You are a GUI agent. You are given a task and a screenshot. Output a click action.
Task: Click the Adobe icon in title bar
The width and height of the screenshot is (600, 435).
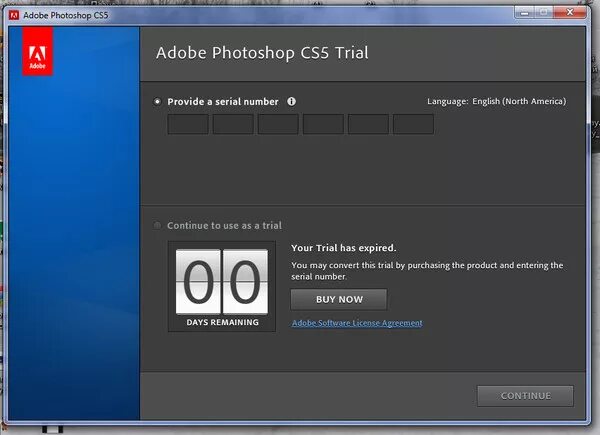14,15
